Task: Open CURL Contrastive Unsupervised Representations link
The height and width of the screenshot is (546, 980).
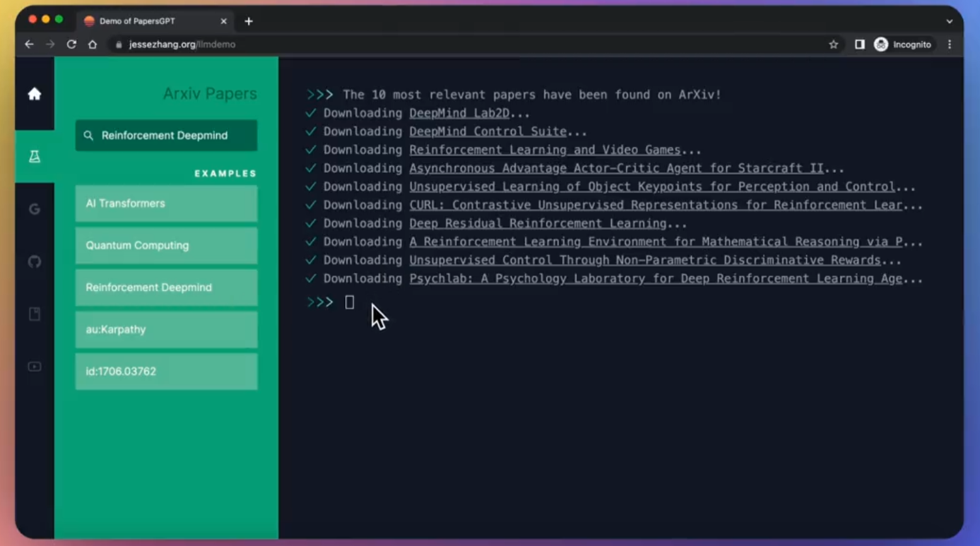Action: 656,205
